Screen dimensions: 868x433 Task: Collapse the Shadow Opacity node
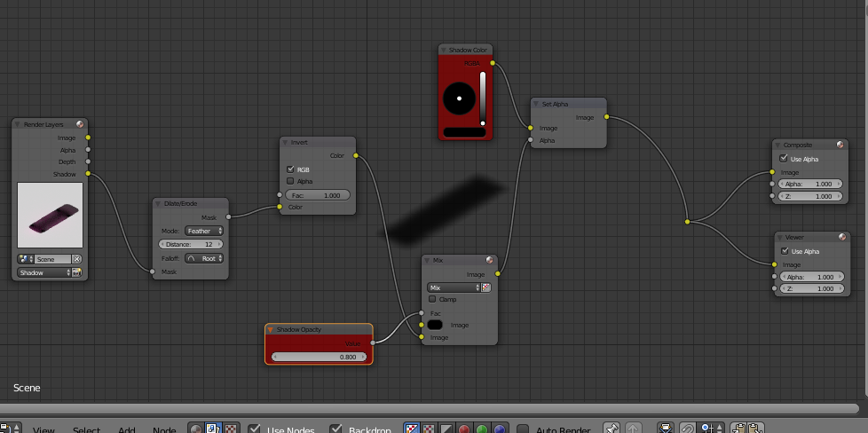(271, 329)
